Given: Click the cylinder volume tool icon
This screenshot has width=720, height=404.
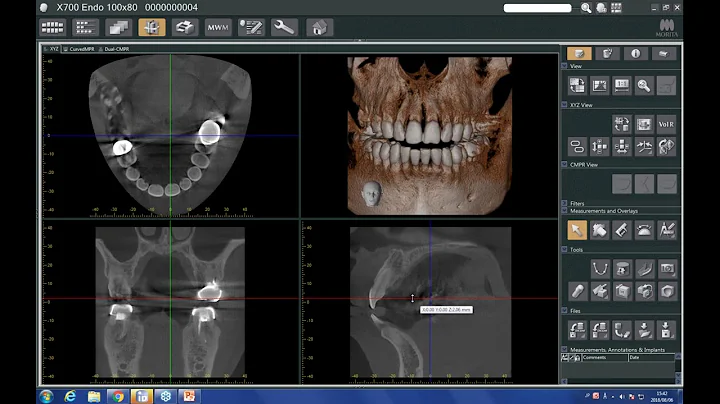Looking at the screenshot, I should click(x=622, y=269).
